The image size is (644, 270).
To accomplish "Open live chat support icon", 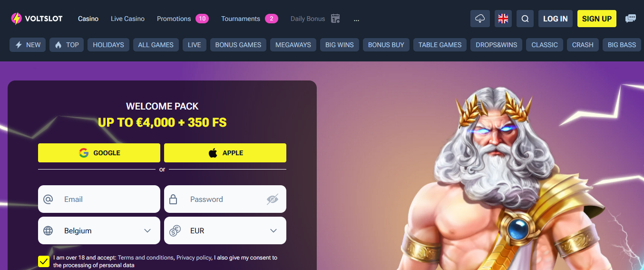I will pos(631,19).
